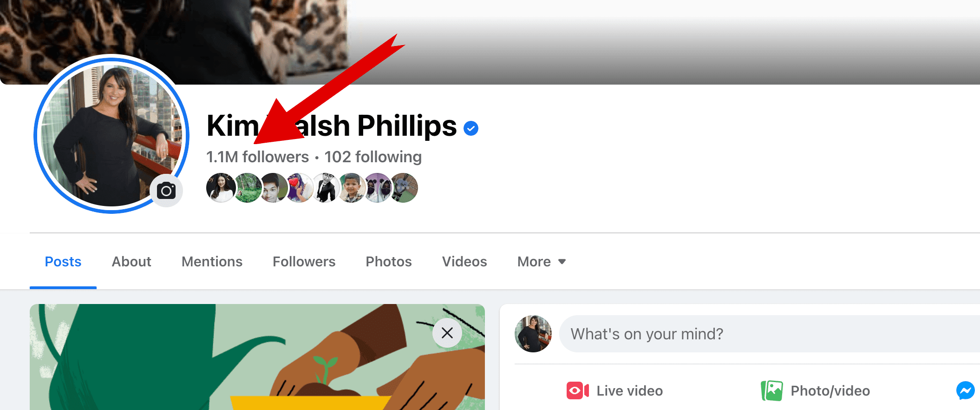This screenshot has height=410, width=980.
Task: Add a Photo/video to post
Action: pos(816,390)
